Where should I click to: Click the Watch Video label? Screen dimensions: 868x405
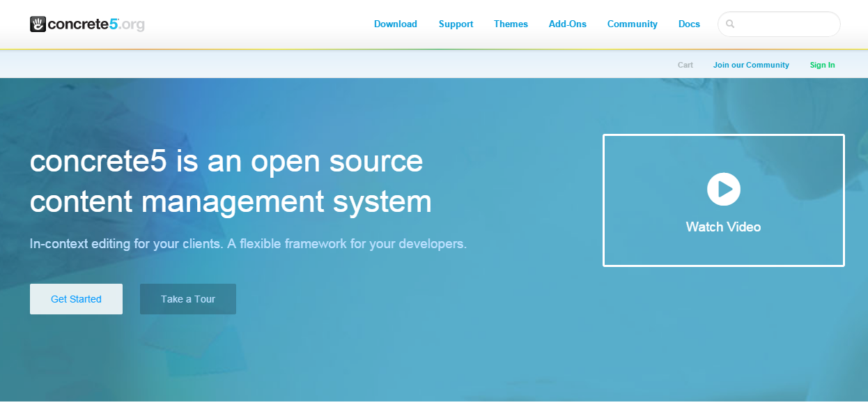(724, 227)
